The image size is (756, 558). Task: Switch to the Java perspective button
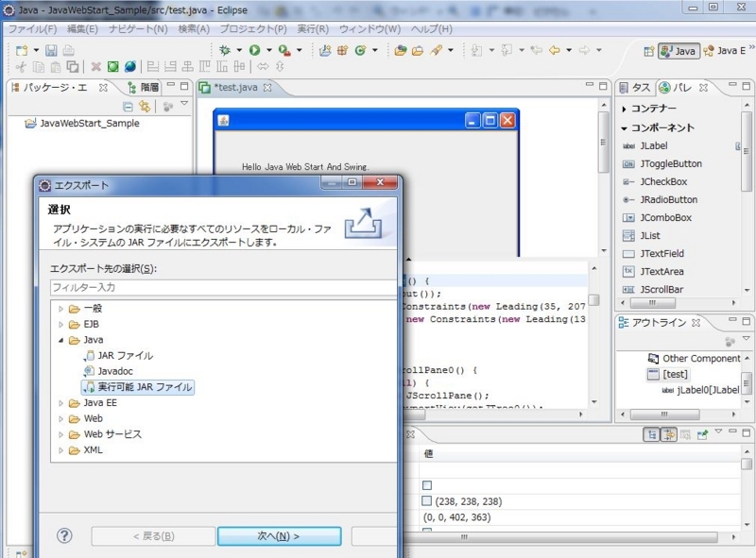tap(679, 51)
